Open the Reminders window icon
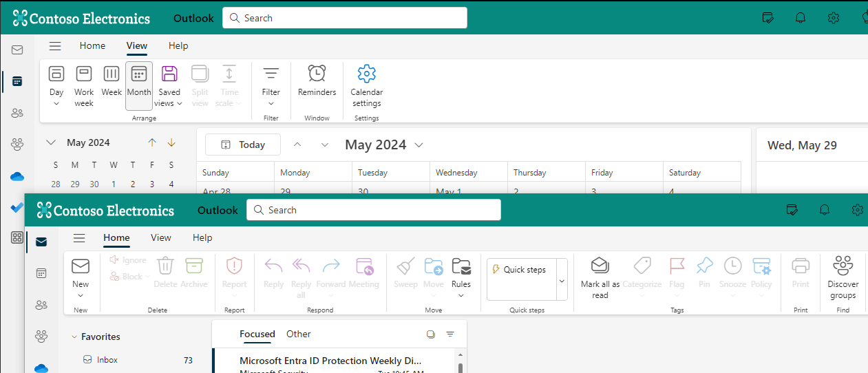868x373 pixels. [317, 81]
